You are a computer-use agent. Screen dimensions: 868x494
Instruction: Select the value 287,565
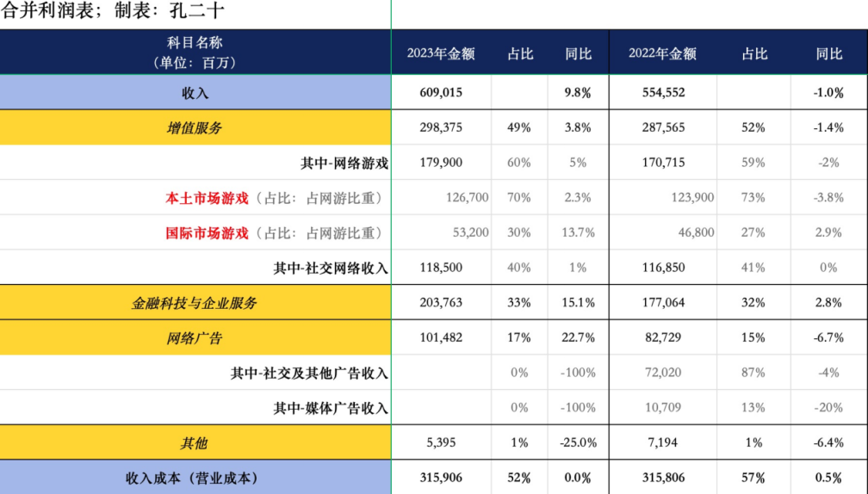663,127
